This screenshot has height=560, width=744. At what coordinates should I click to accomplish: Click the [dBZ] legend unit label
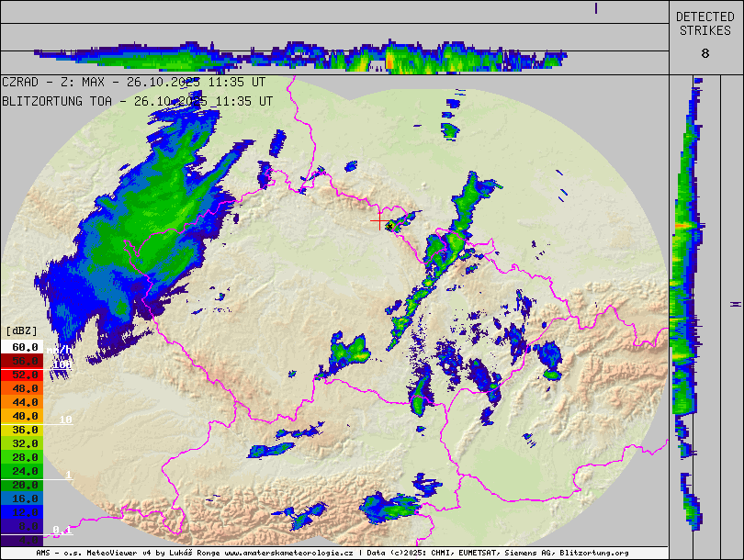tap(22, 330)
